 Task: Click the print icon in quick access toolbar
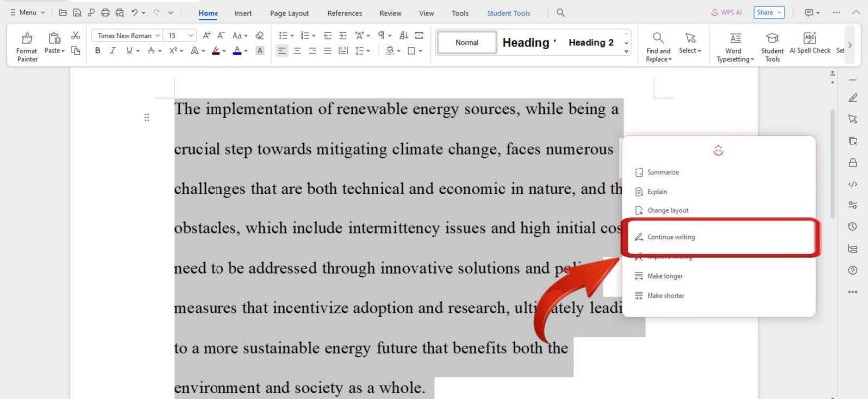pos(106,13)
